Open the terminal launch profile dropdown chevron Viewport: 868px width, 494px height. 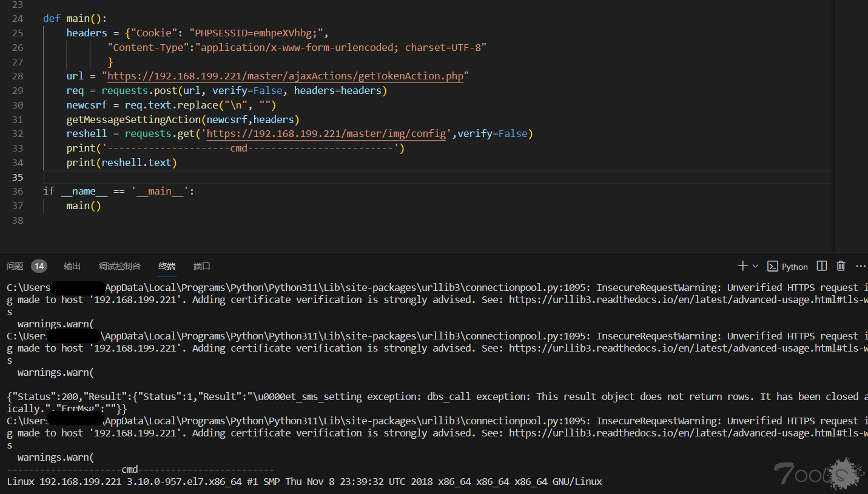[755, 266]
